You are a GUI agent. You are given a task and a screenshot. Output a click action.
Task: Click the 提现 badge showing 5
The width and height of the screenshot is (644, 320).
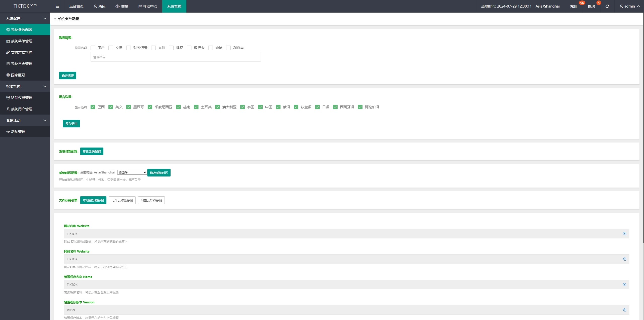click(599, 3)
